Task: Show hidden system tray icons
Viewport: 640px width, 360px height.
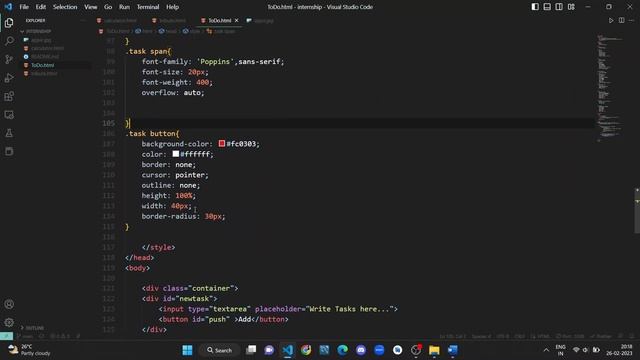Action: pyautogui.click(x=546, y=350)
